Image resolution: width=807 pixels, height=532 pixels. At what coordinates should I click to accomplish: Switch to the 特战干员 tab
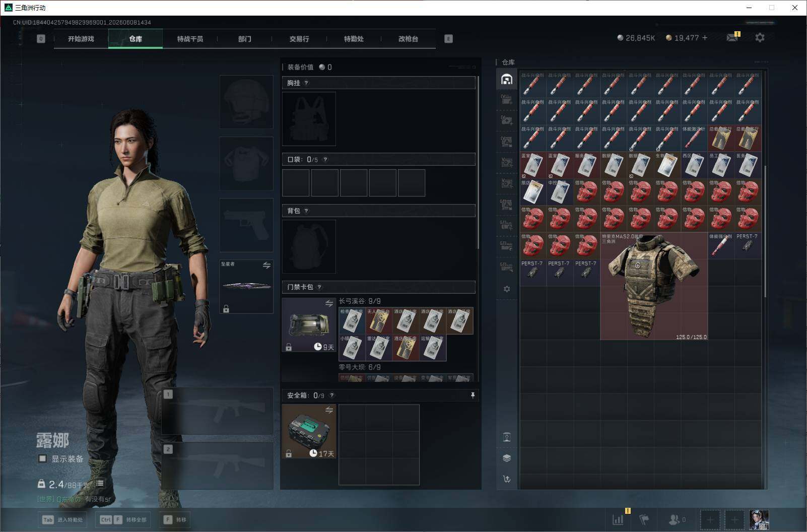click(x=190, y=39)
